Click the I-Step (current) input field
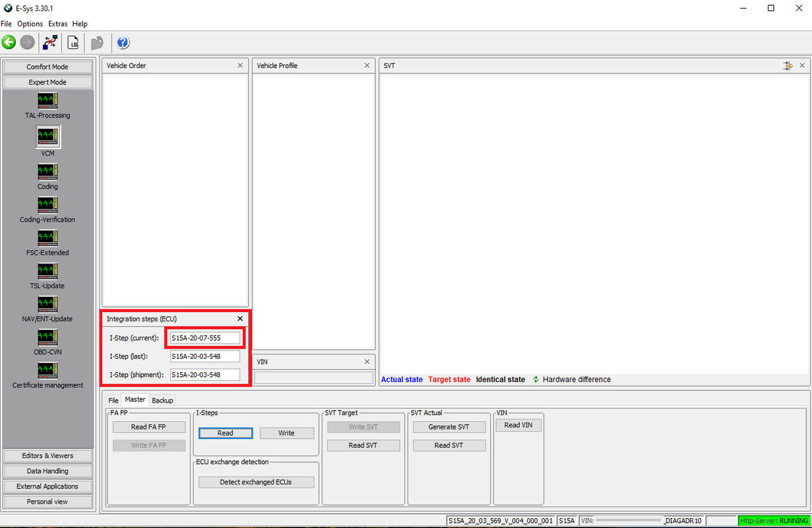The image size is (812, 528). click(x=204, y=338)
